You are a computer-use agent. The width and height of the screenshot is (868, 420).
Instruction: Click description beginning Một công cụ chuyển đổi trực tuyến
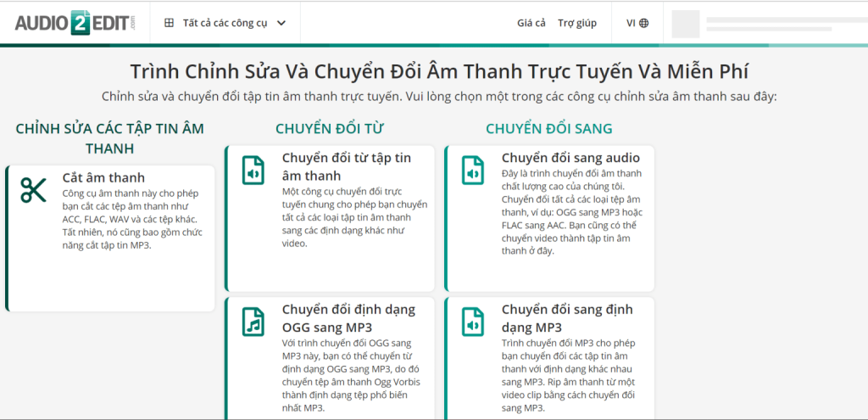[x=354, y=217]
